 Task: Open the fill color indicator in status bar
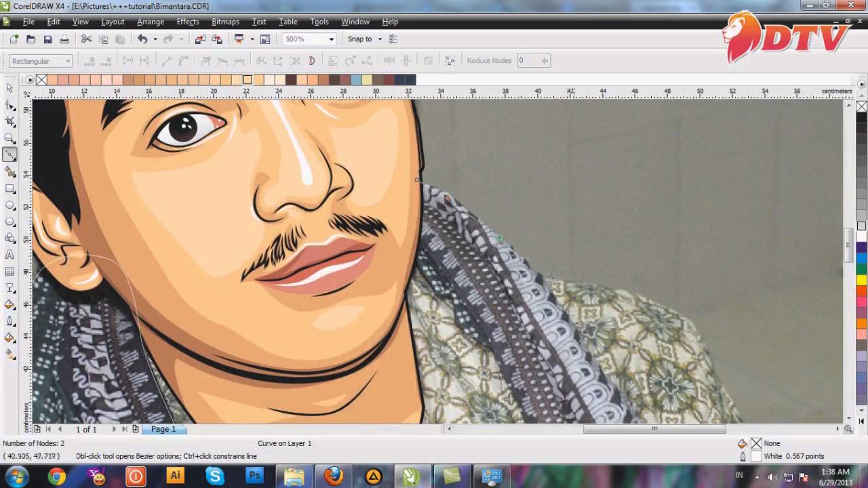click(756, 443)
